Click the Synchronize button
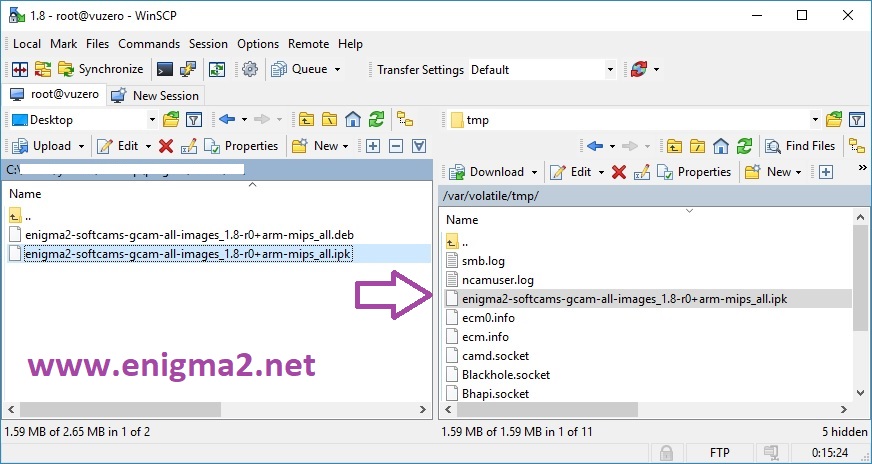The width and height of the screenshot is (872, 464). pyautogui.click(x=101, y=70)
